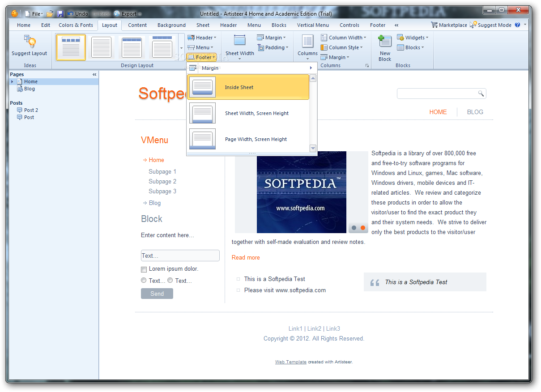Open the Column Width dropdown
Screen dimensions: 541x392
(343, 38)
